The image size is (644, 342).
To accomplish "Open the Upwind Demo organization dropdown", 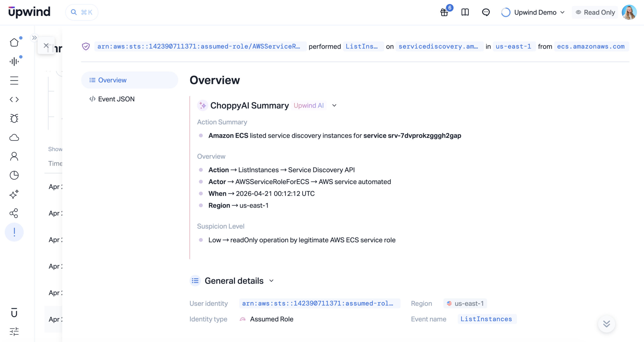I will pyautogui.click(x=533, y=12).
